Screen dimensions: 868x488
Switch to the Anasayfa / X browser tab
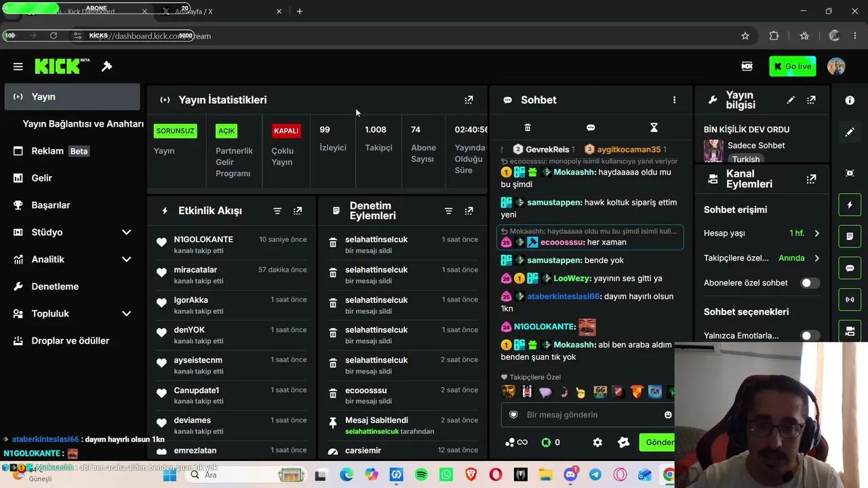click(x=220, y=12)
